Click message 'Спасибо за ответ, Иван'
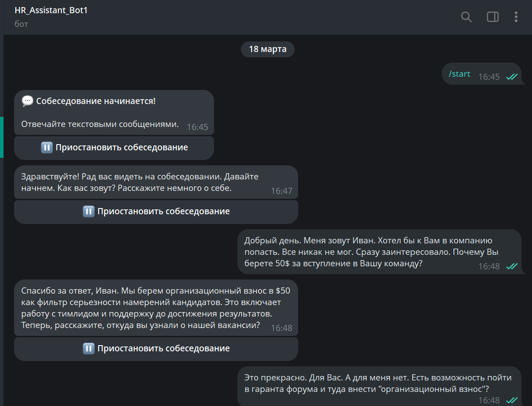This screenshot has height=406, width=532. point(156,308)
